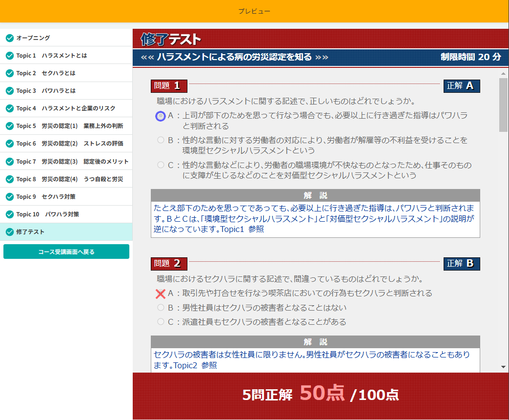
Task: Go to Topic 3 パワハラとは
Action: pos(66,91)
